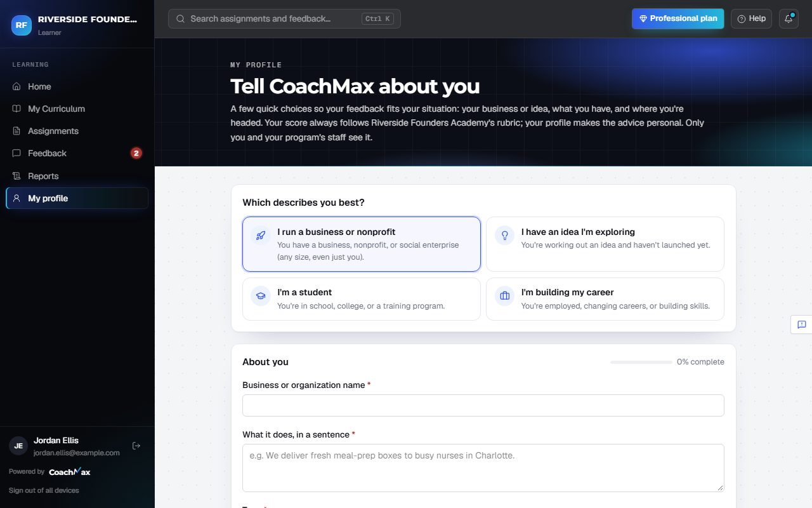
Task: Pick "I'm building my career" option
Action: tap(605, 299)
